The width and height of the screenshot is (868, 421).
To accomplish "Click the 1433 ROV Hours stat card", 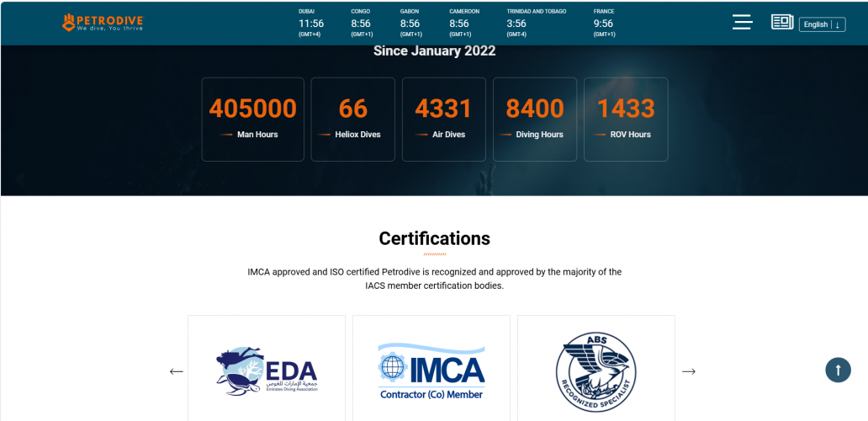I will click(x=626, y=119).
